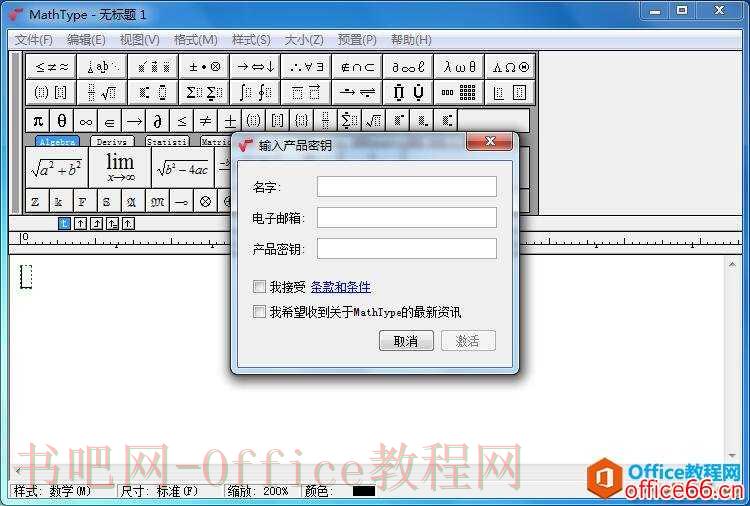Open the 预置(P) menu
Image resolution: width=750 pixels, height=506 pixels.
click(357, 39)
